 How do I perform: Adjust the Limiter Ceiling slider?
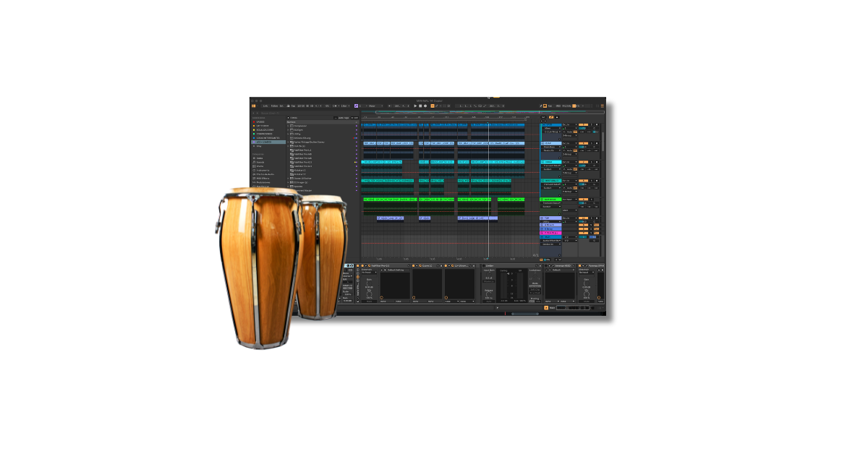[508, 274]
